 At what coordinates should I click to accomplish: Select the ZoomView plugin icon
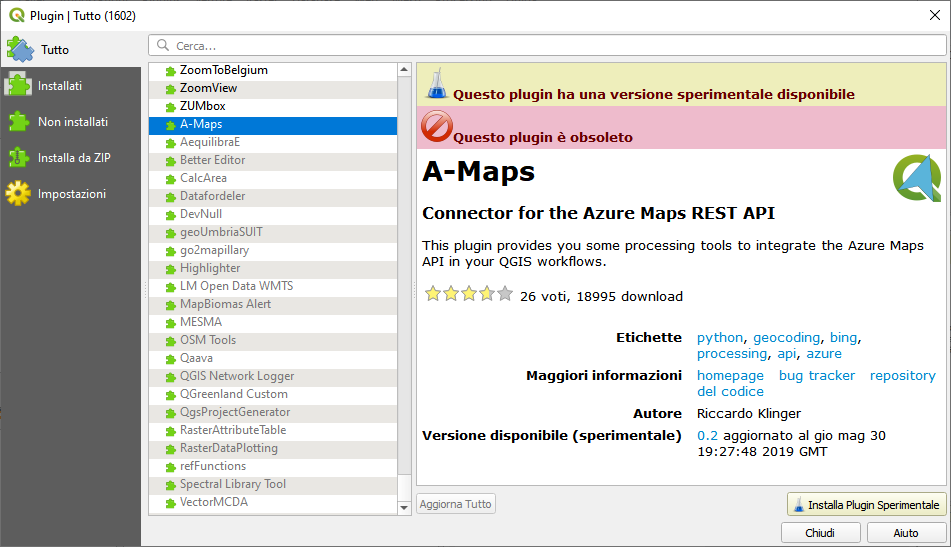tap(171, 89)
